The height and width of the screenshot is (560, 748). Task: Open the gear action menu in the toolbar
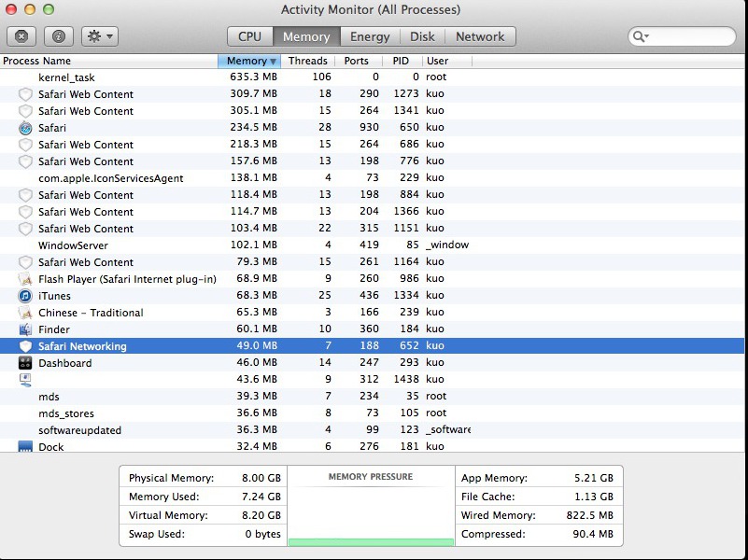pos(100,36)
